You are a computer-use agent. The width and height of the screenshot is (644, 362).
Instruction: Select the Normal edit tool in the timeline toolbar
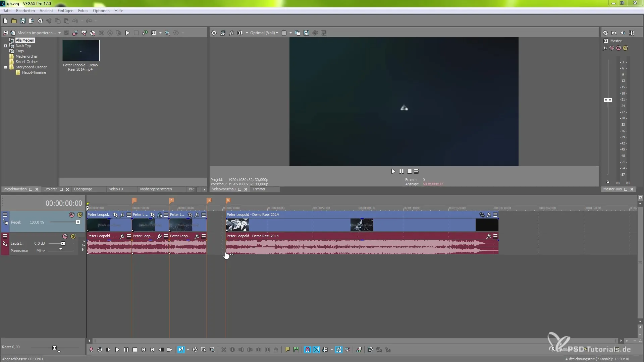pos(181,350)
